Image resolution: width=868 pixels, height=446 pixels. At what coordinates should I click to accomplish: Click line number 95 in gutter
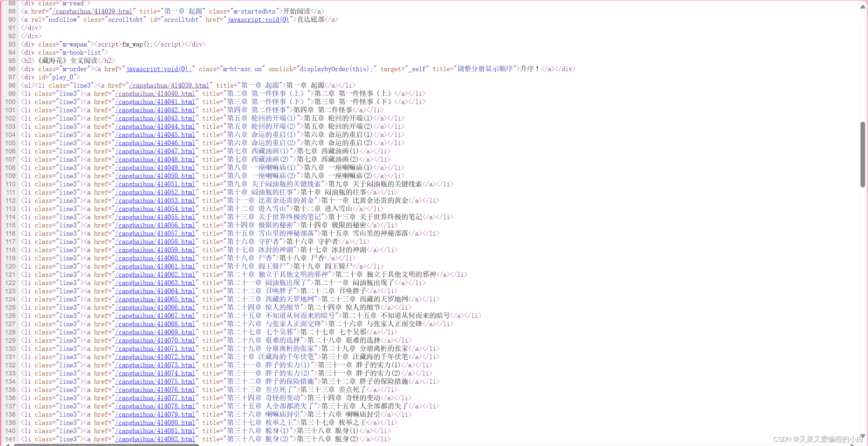tap(12, 61)
